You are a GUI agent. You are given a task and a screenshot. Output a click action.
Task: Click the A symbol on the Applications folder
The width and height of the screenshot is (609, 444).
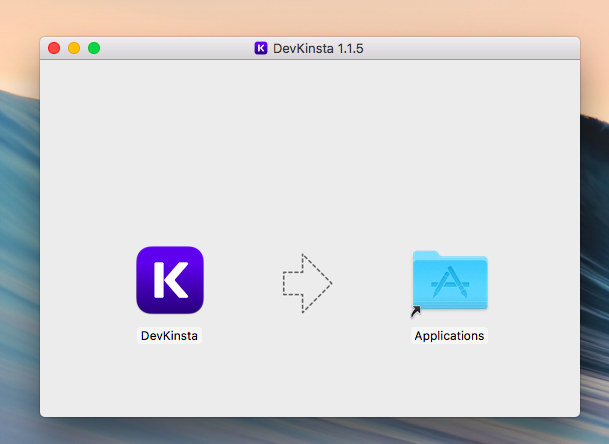coord(450,286)
